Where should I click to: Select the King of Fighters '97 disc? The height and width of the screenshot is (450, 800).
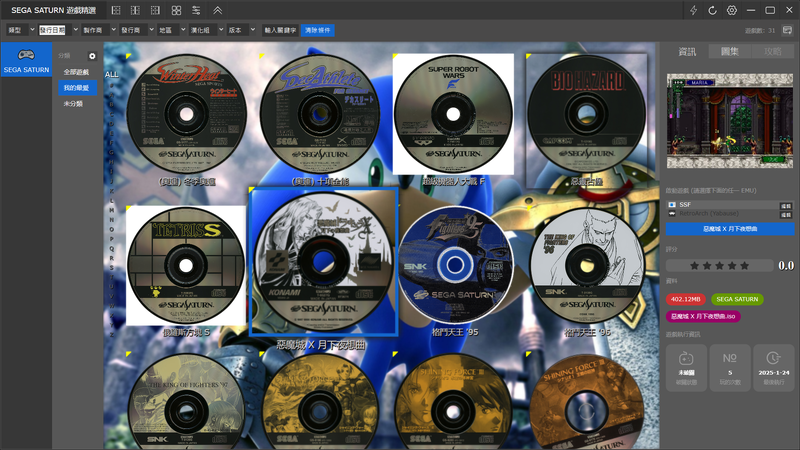pos(186,403)
